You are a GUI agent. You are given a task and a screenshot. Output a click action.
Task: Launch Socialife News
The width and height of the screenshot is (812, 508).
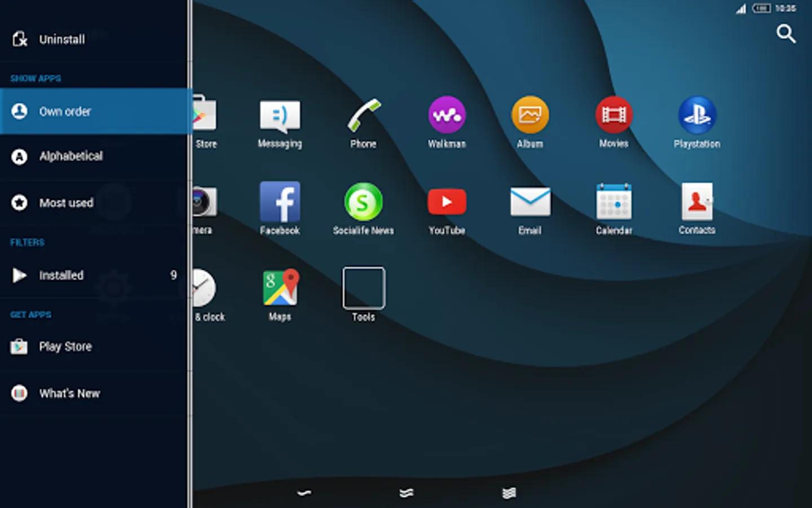tap(363, 209)
